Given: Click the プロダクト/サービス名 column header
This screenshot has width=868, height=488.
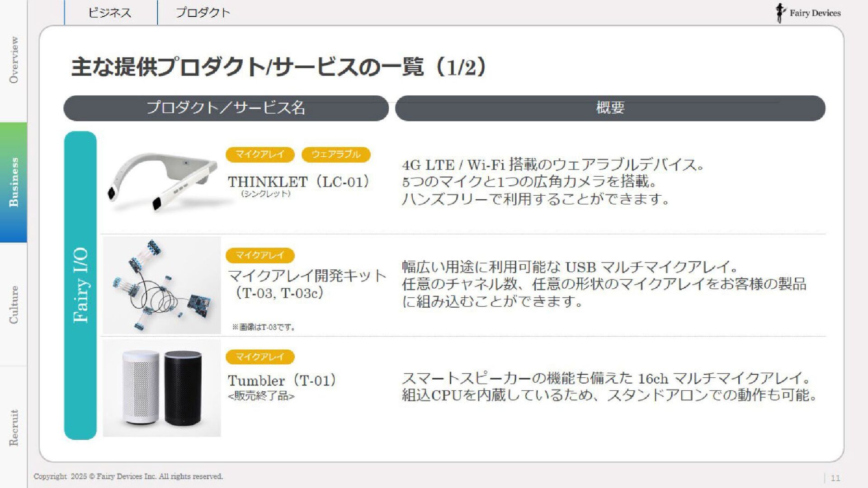Looking at the screenshot, I should [x=226, y=108].
